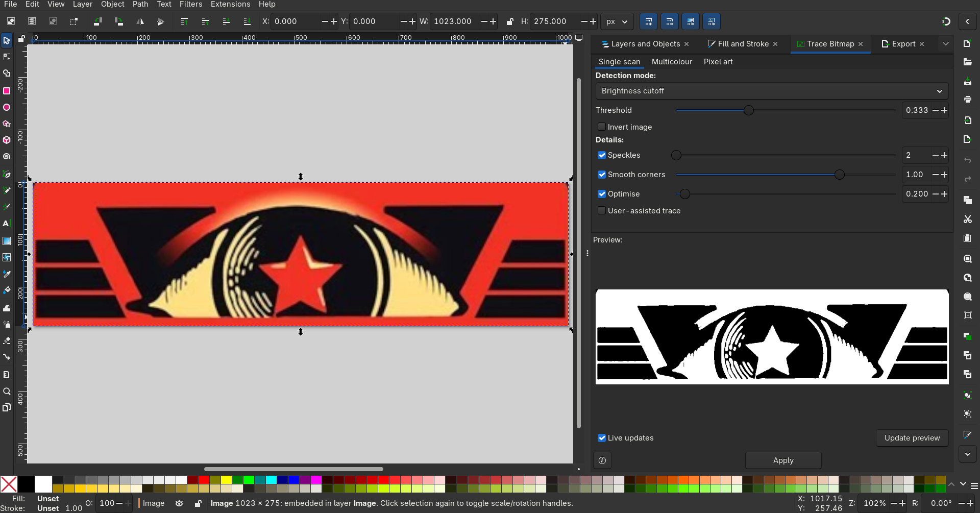Turn off Live updates
This screenshot has width=980, height=513.
[x=602, y=438]
